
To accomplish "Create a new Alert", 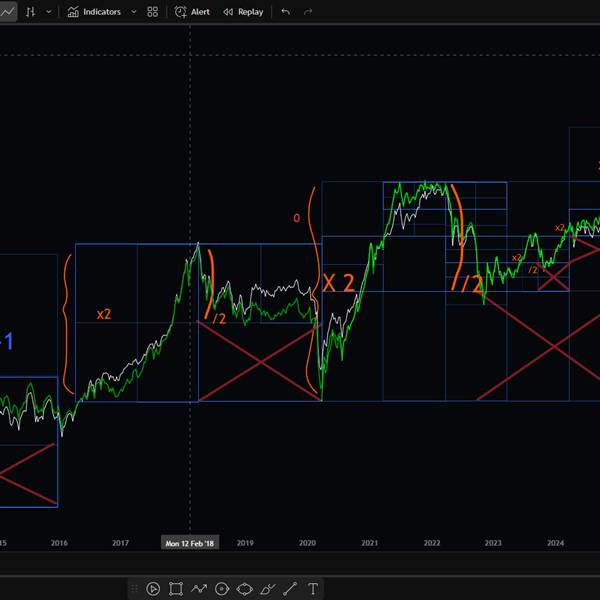I will [x=192, y=12].
